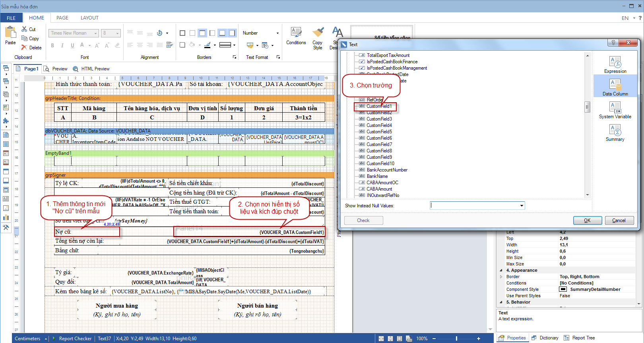This screenshot has height=343, width=644.
Task: Open the FILE menu
Action: tap(11, 18)
